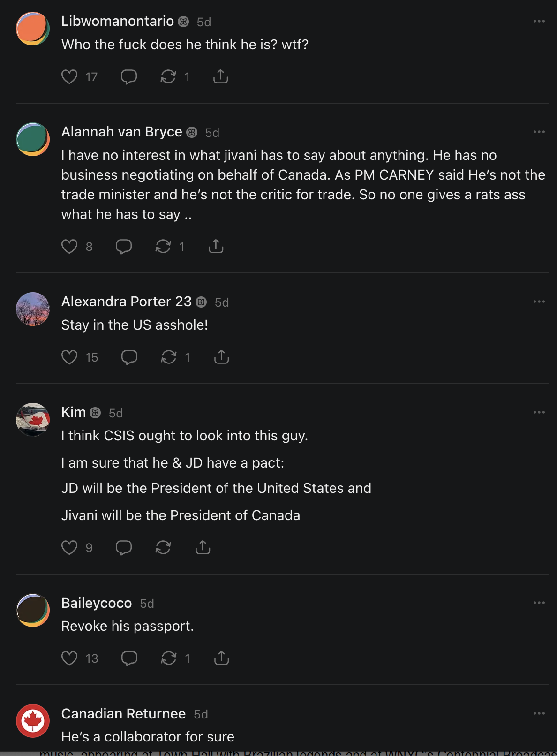557x756 pixels.
Task: Like Libwomanontario's comment
Action: [69, 76]
